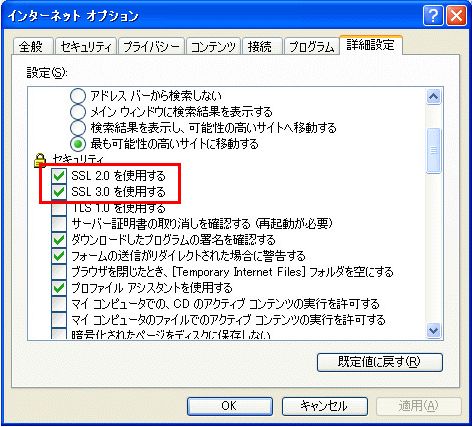This screenshot has width=472, height=427.
Task: Click the OK button
Action: pyautogui.click(x=230, y=406)
